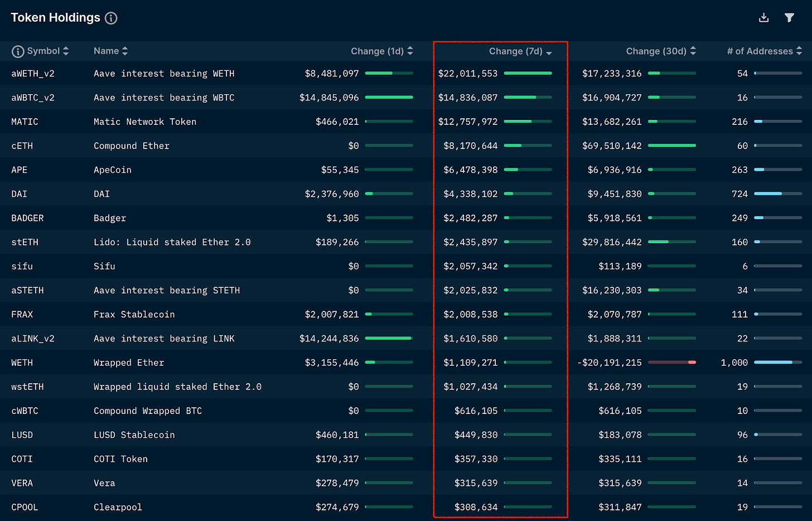Click the address count 263
Screen dimensions: 812x521
pyautogui.click(x=739, y=170)
